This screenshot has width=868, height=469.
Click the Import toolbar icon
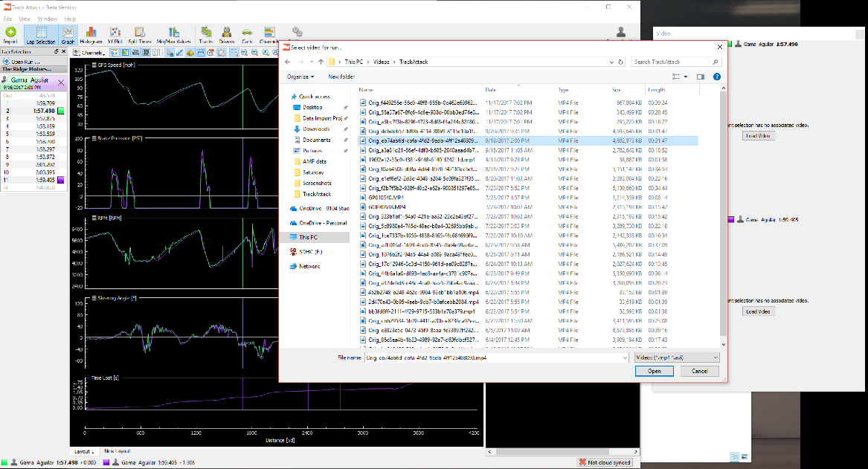point(10,35)
